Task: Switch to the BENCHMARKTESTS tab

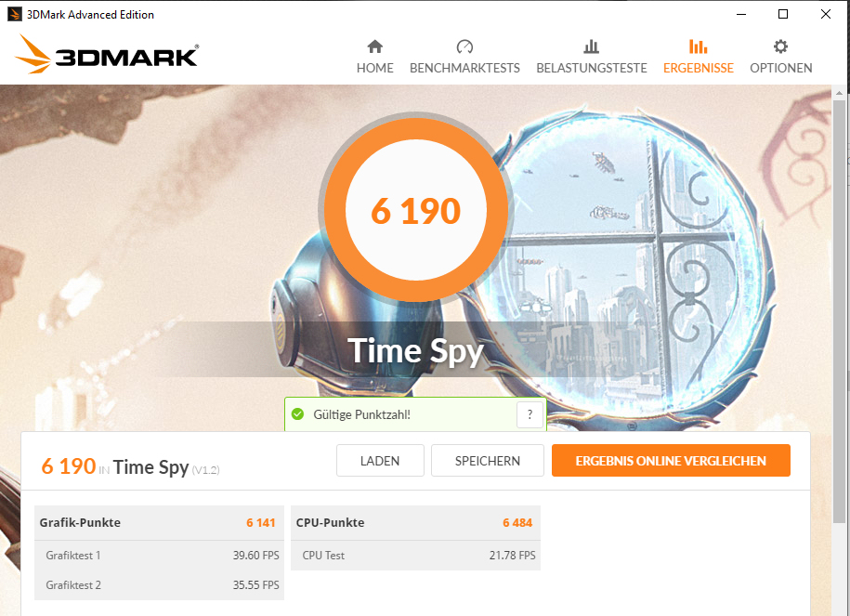Action: tap(464, 69)
